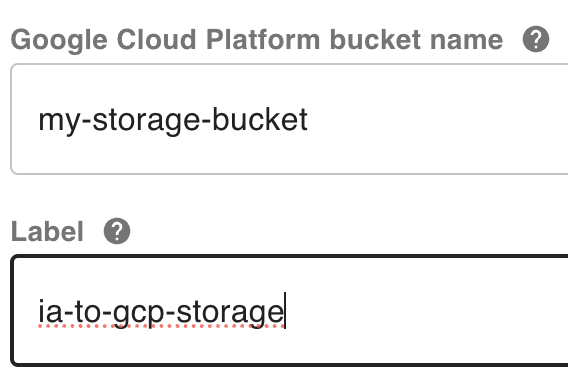The width and height of the screenshot is (568, 384).
Task: Click the word 'Google' in the heading
Action: coord(59,40)
